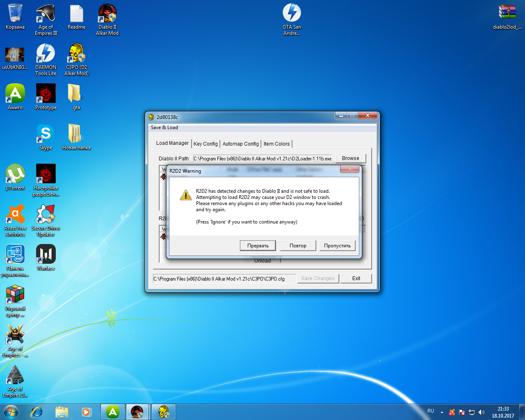Open the Игровой центр desktop shortcut

pos(15,301)
